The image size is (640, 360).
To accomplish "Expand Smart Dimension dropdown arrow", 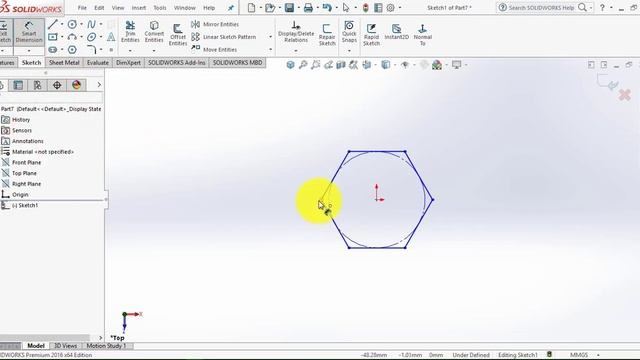I will (29, 51).
